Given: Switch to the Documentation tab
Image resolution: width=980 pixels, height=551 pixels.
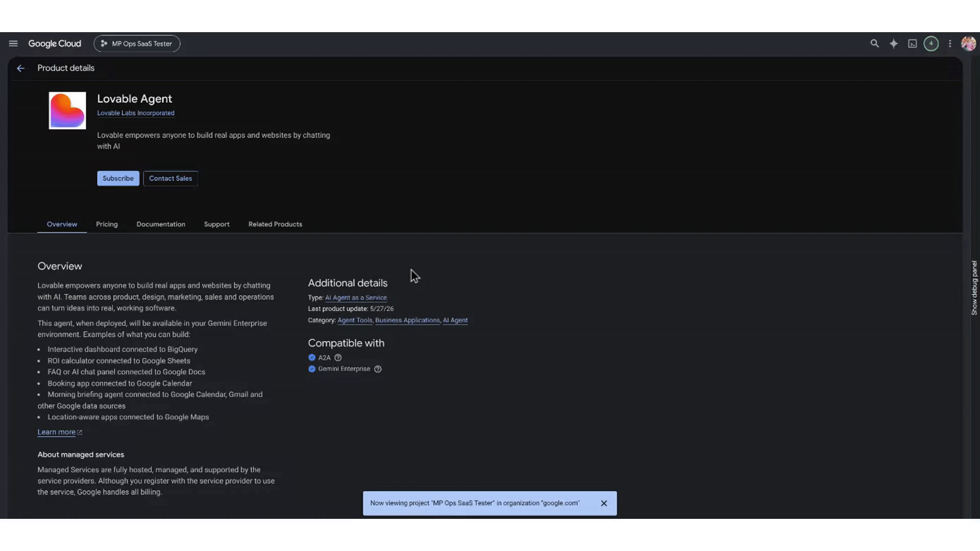Looking at the screenshot, I should pos(161,224).
